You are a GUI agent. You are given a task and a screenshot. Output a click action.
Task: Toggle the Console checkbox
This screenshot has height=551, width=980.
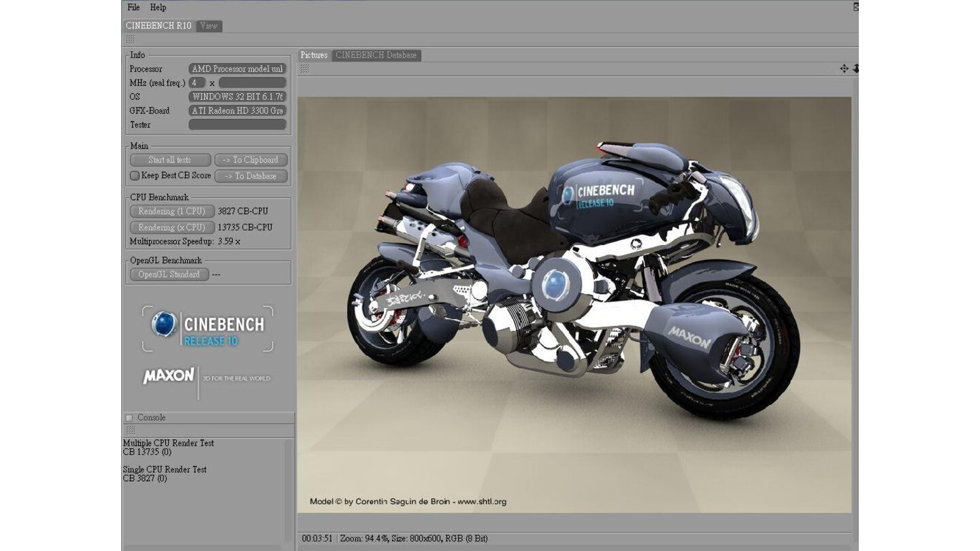coord(129,418)
